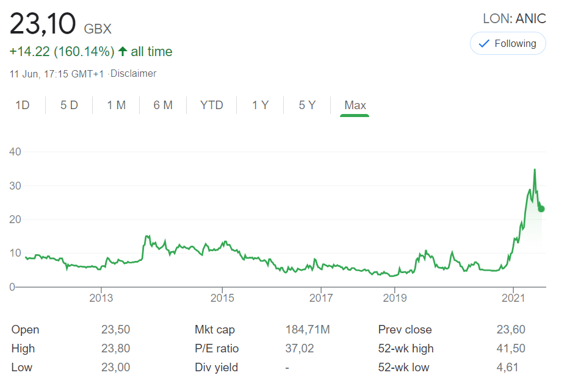
Task: Click the Max range tab
Action: click(x=355, y=105)
